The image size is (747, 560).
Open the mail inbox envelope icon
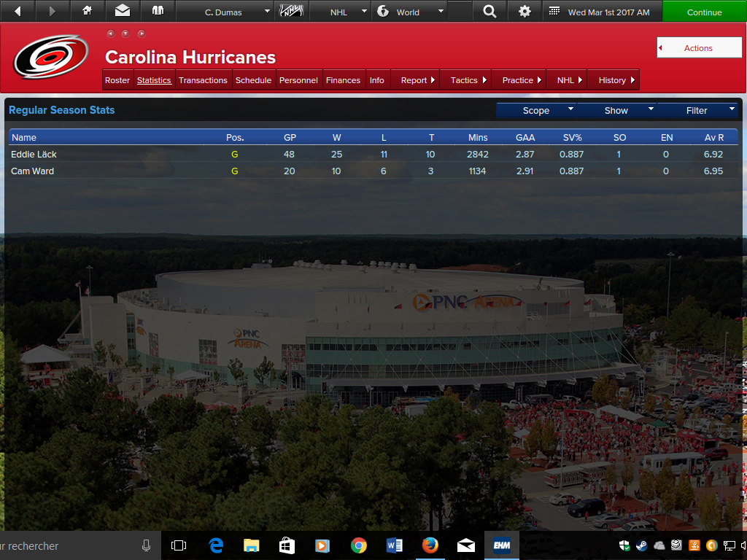pyautogui.click(x=123, y=10)
